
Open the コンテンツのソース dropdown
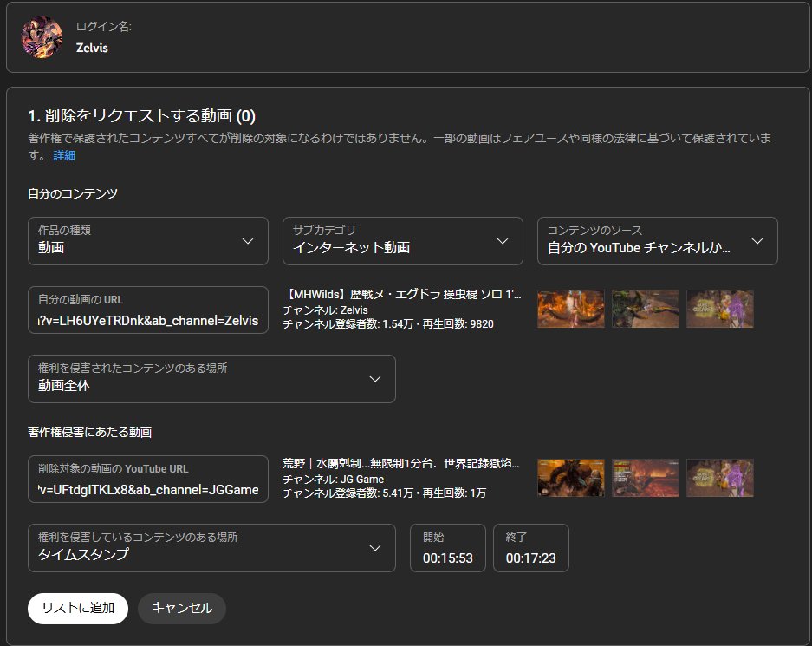coord(657,241)
